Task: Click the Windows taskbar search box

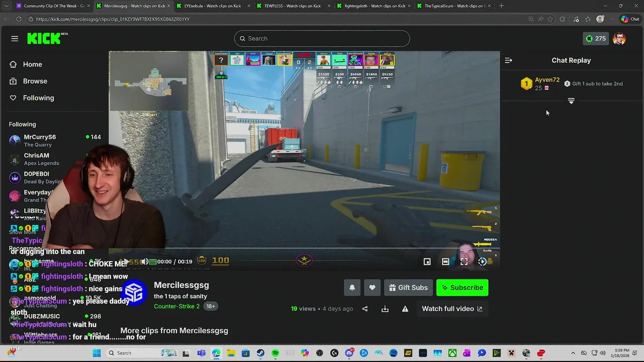Action: (x=141, y=353)
